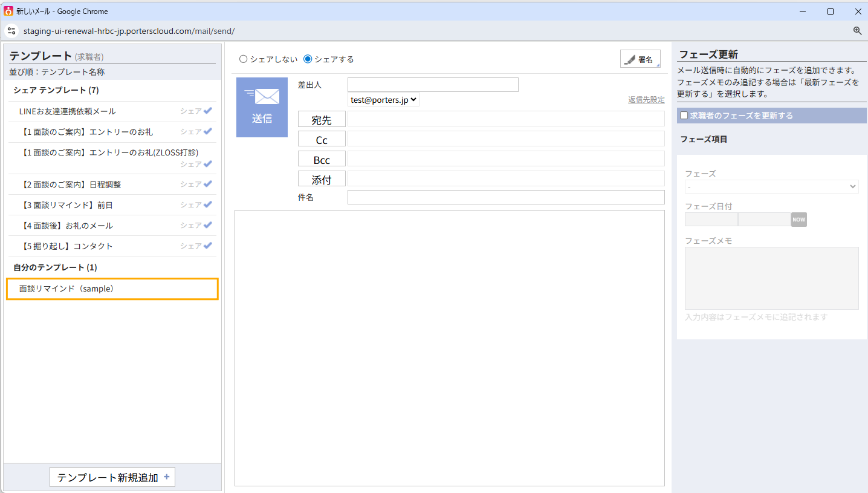Click the NOW icon beside phase date
Image resolution: width=868 pixels, height=493 pixels.
click(x=798, y=220)
